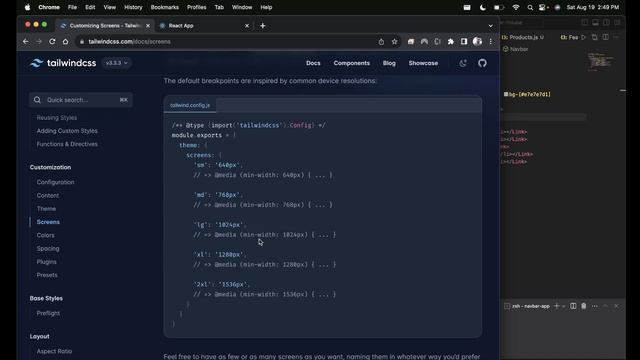Go back in the Chrome browser
This screenshot has width=640, height=360.
[x=26, y=42]
